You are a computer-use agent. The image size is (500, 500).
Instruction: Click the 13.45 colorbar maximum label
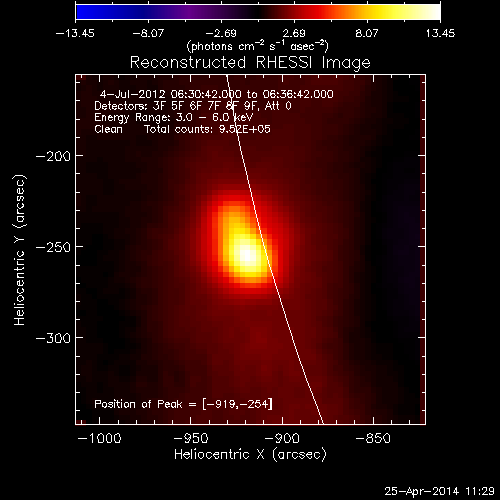440,33
